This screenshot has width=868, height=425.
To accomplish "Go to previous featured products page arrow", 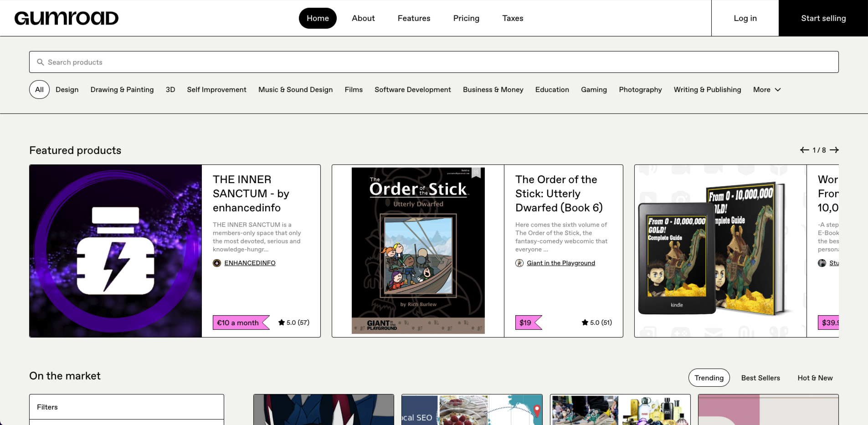I will point(805,150).
